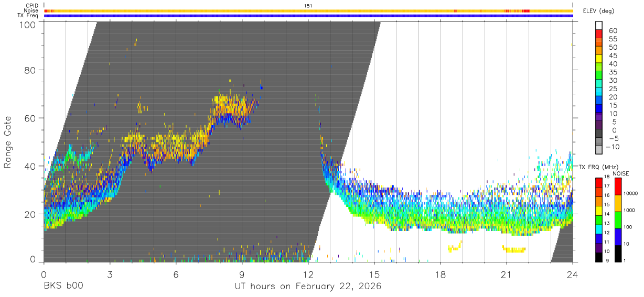Click the 40 range gate tick label
This screenshot has height=297, width=644.
(31, 166)
